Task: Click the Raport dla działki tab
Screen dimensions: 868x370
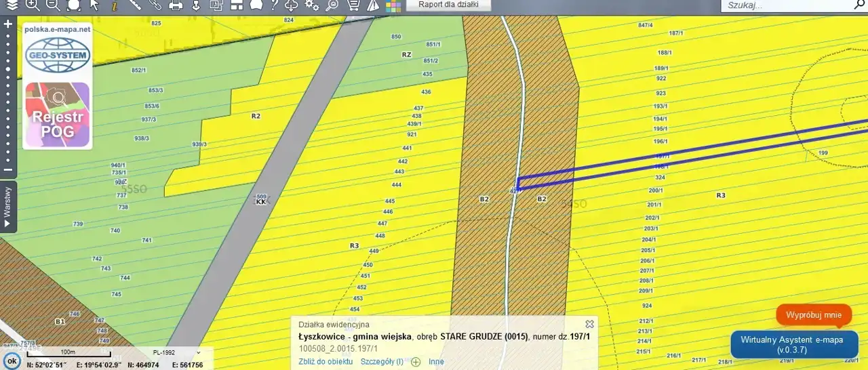Action: coord(448,5)
